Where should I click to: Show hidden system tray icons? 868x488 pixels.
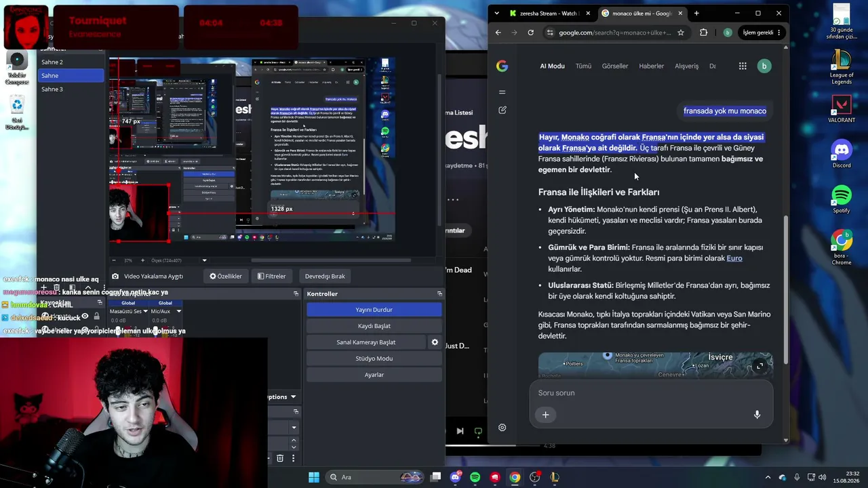[768, 477]
